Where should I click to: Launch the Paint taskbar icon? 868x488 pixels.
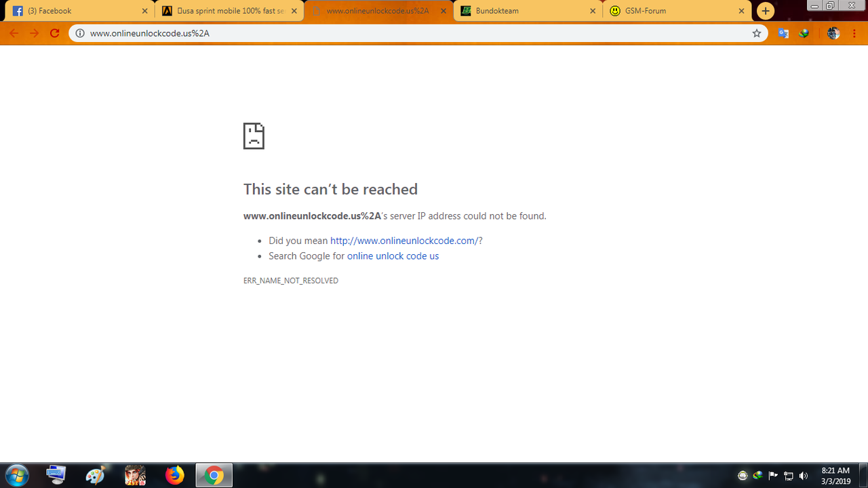[x=96, y=476]
